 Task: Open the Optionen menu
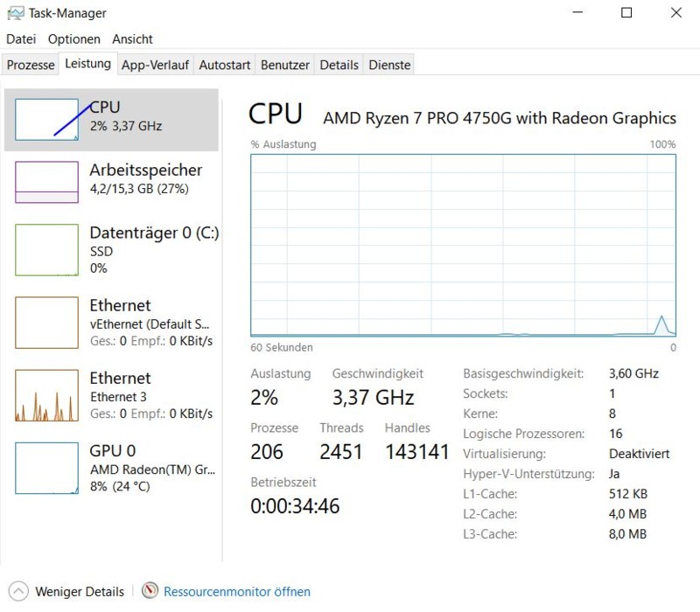(x=74, y=39)
